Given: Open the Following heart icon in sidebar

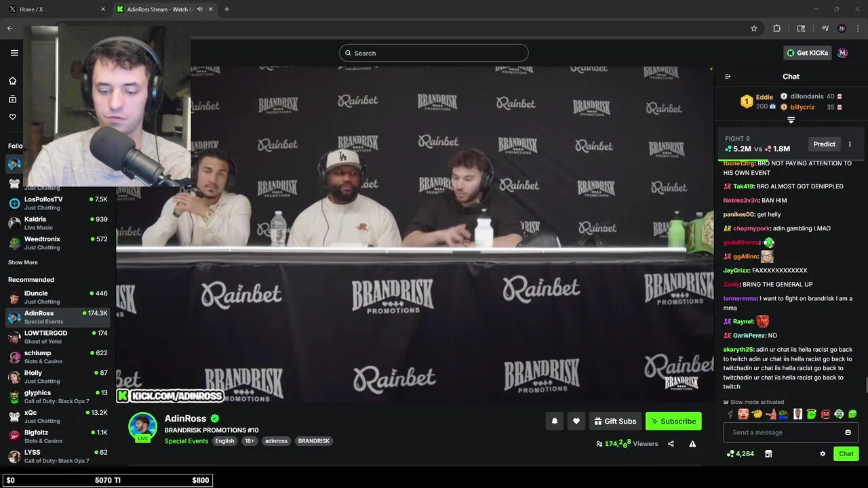Looking at the screenshot, I should 12,117.
